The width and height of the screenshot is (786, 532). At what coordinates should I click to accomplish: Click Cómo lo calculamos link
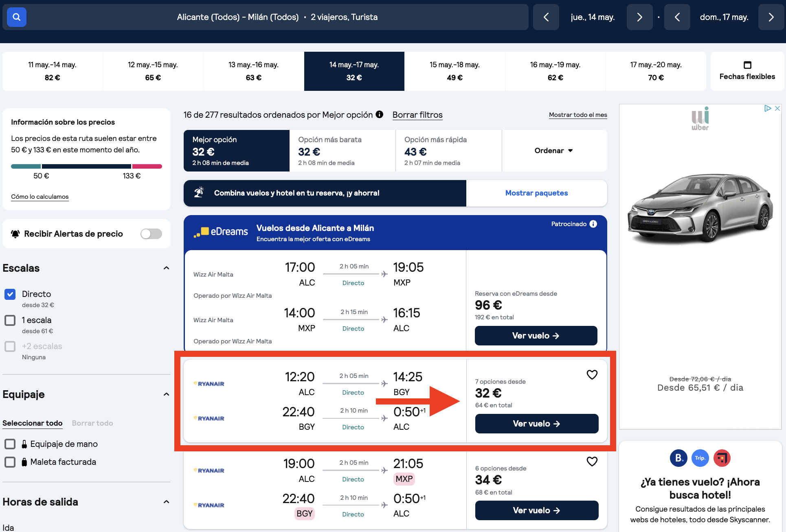click(40, 197)
